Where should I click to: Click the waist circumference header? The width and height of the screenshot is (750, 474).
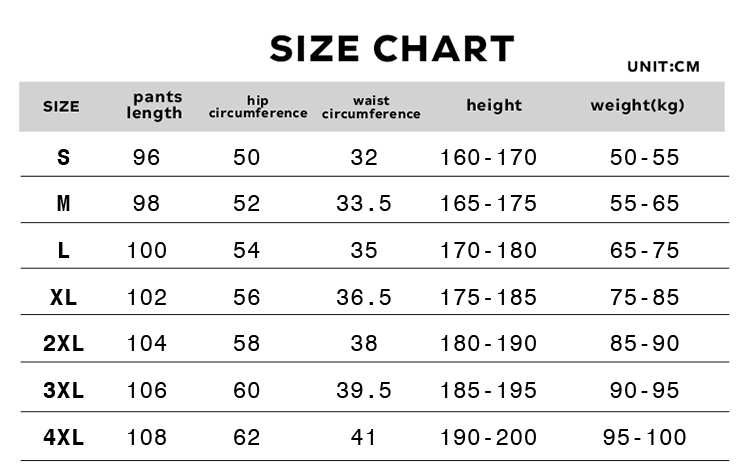pyautogui.click(x=371, y=107)
